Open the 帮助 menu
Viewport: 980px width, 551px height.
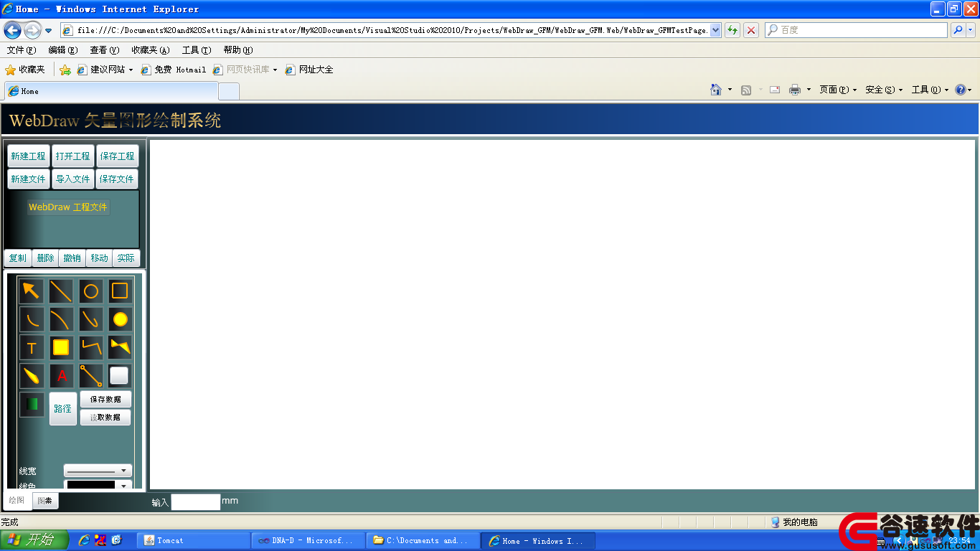[238, 50]
